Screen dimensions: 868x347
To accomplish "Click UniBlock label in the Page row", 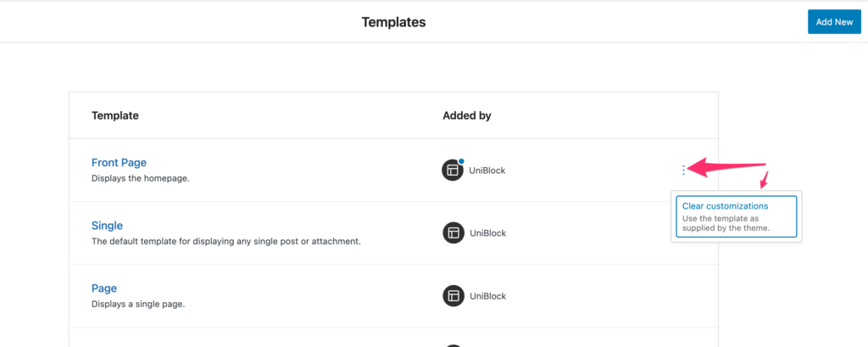I will coord(487,296).
